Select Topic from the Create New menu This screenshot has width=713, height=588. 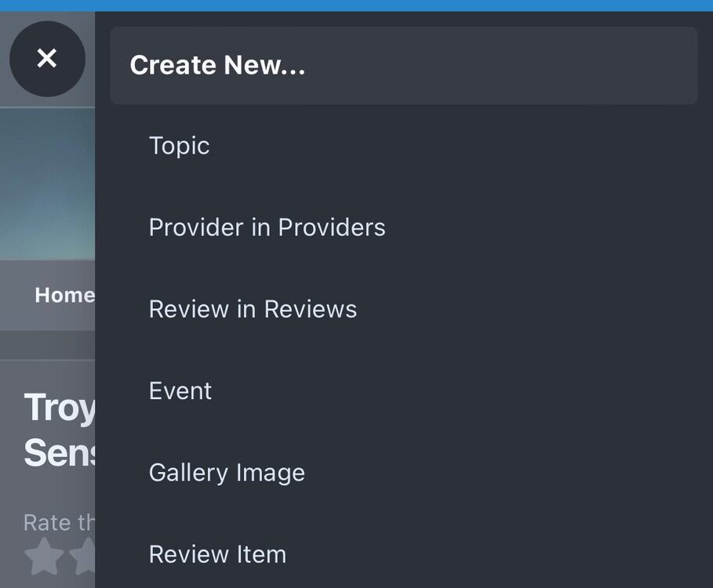pyautogui.click(x=180, y=146)
